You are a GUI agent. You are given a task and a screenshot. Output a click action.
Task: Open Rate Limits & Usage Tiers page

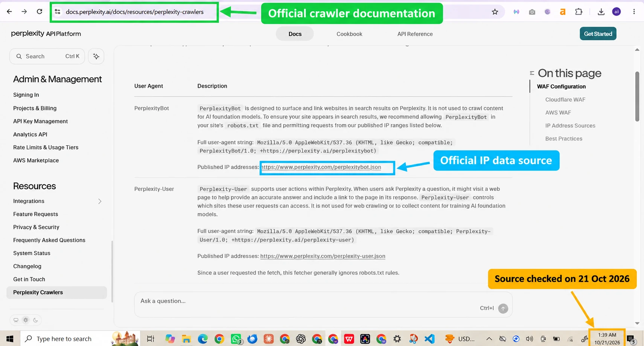coord(46,147)
